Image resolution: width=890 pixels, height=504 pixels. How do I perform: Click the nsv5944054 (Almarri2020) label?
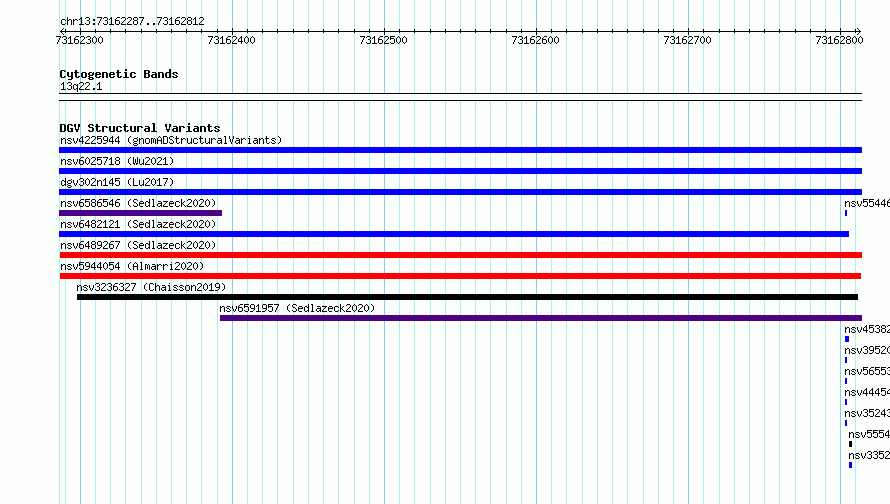132,266
